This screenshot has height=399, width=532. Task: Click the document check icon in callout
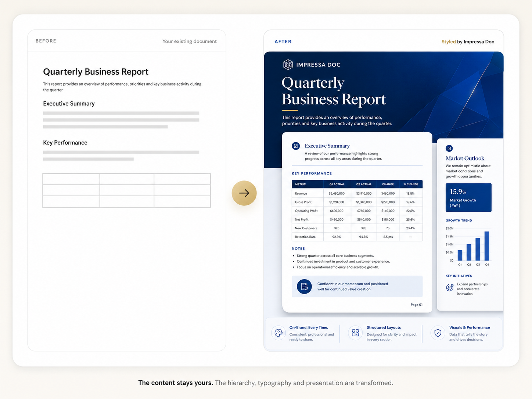[304, 287]
